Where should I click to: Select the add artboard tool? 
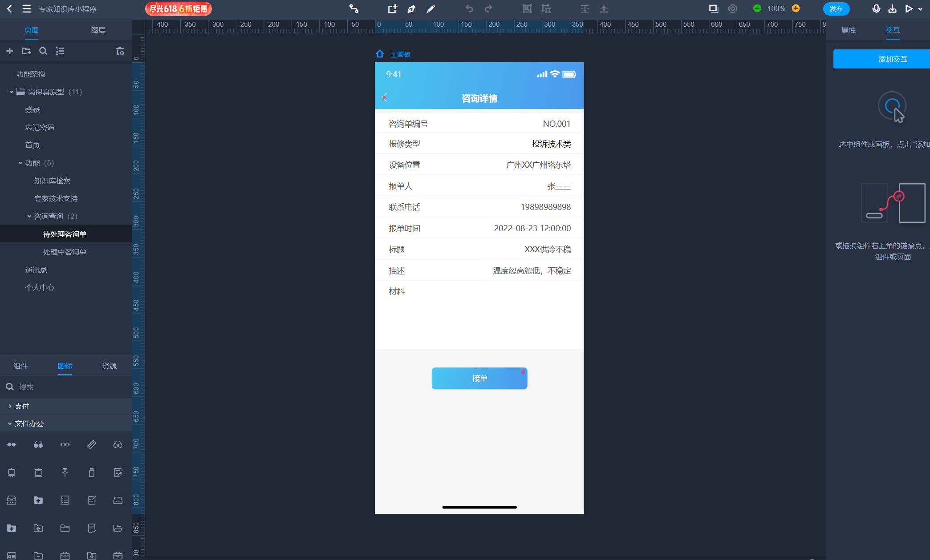392,8
